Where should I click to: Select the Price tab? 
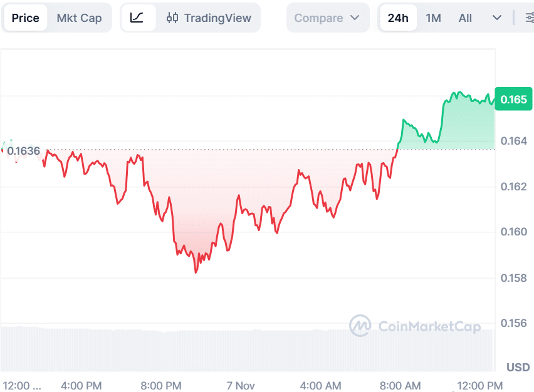[x=25, y=18]
